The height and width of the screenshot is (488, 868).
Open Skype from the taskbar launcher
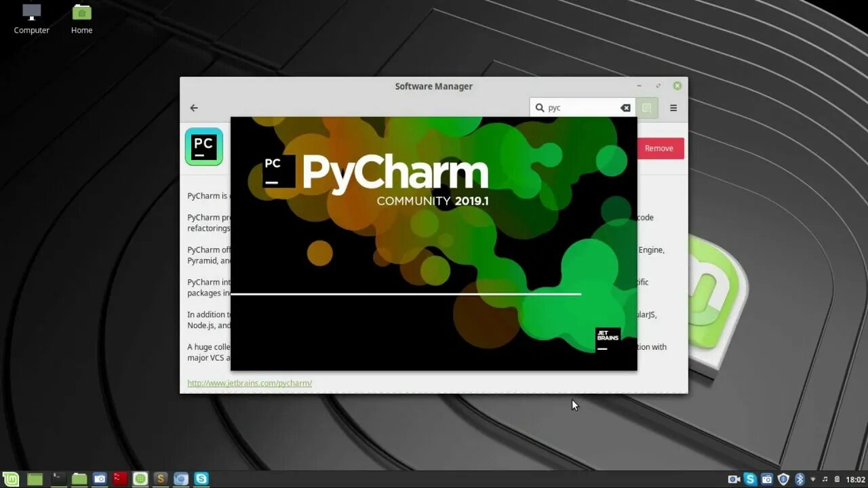[201, 479]
